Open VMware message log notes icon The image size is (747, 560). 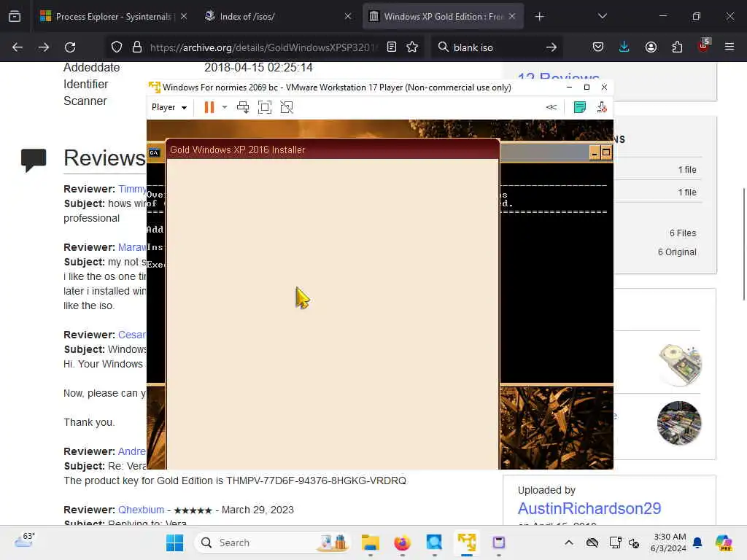point(580,107)
